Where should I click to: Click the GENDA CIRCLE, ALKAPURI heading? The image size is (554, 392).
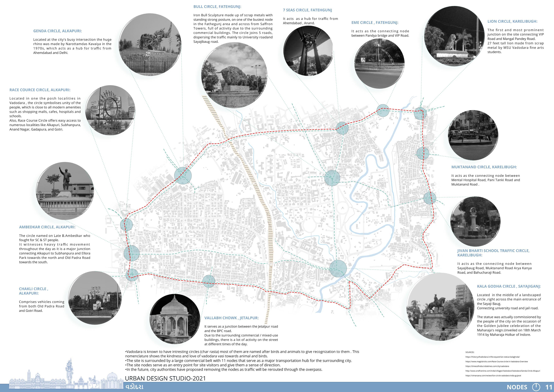[x=57, y=31]
